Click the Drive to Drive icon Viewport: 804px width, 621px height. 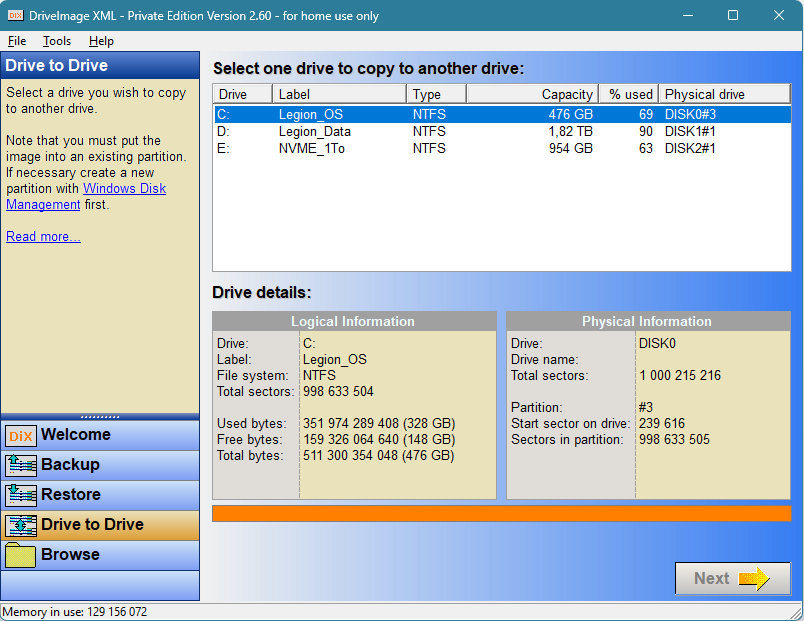tap(21, 525)
